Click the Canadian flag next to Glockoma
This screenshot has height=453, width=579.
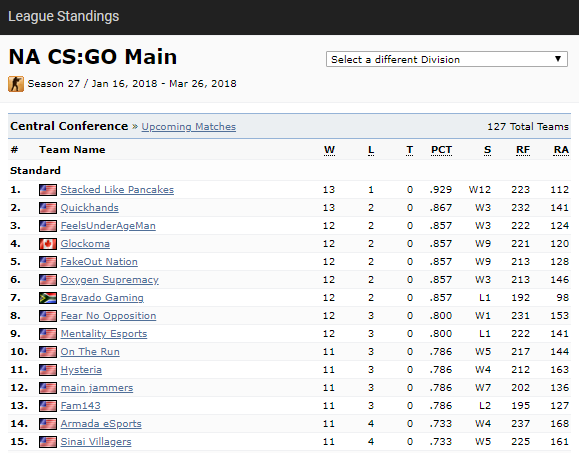(x=48, y=244)
